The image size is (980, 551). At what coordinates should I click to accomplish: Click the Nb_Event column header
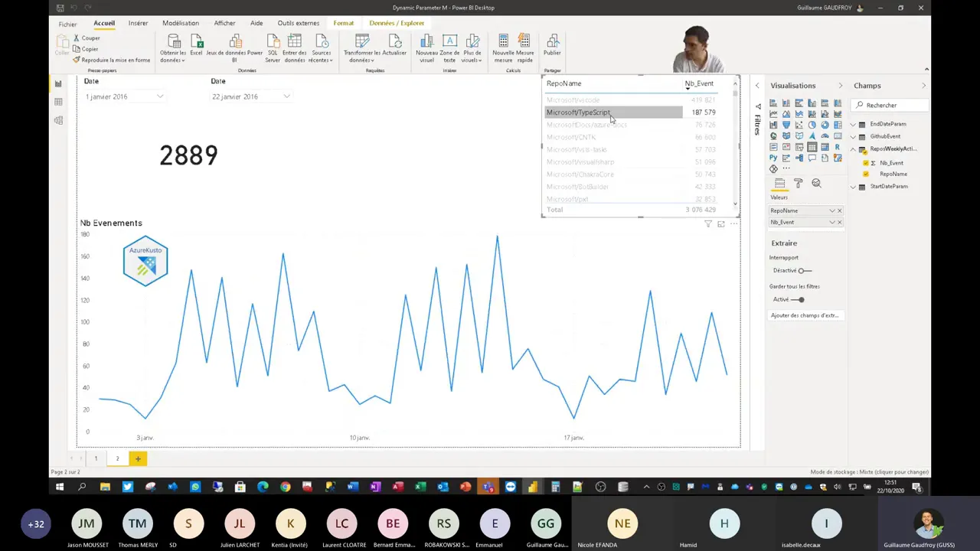click(x=698, y=83)
